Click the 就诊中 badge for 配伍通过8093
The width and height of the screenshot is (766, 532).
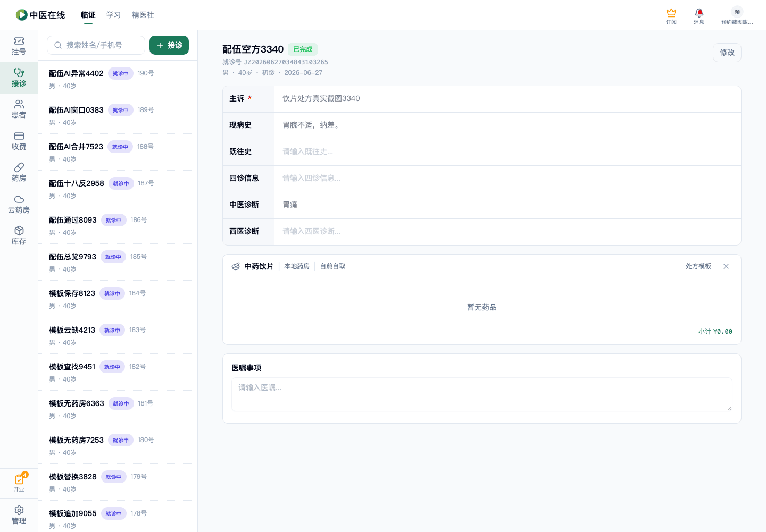coord(113,220)
